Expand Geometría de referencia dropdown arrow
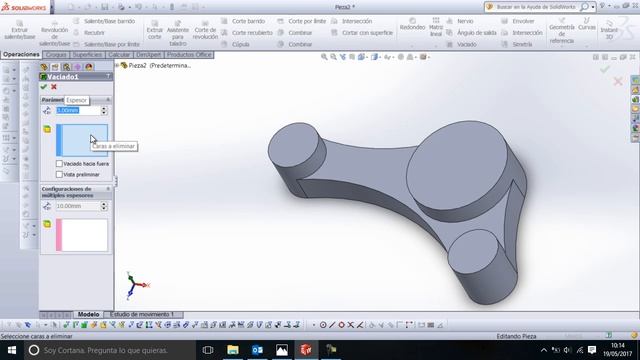This screenshot has width=640, height=360. [x=562, y=47]
